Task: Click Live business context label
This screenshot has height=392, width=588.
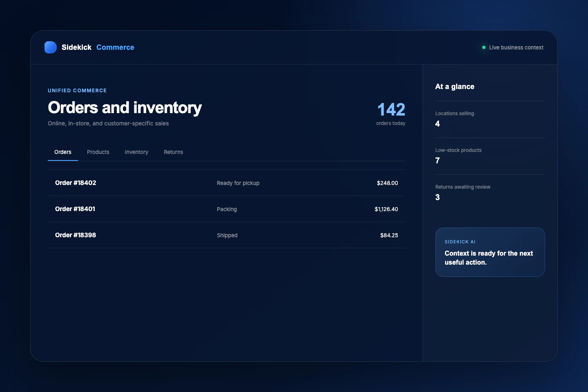Action: click(516, 47)
